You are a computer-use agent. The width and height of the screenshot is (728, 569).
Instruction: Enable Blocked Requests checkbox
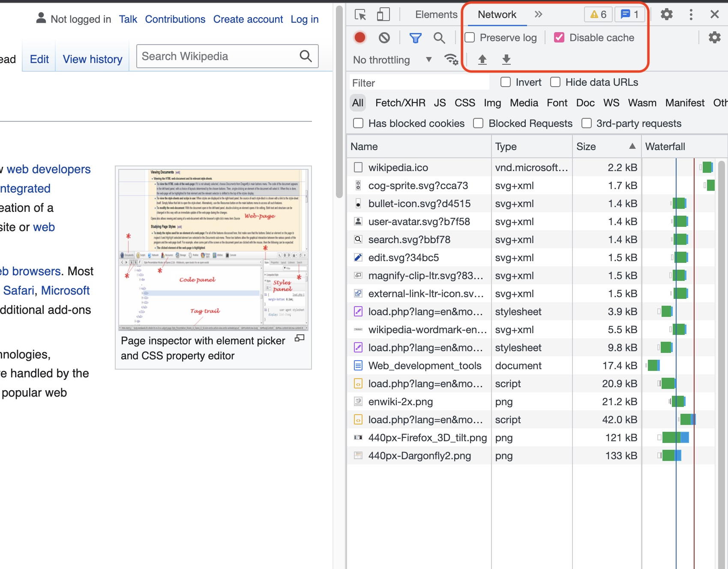tap(478, 123)
